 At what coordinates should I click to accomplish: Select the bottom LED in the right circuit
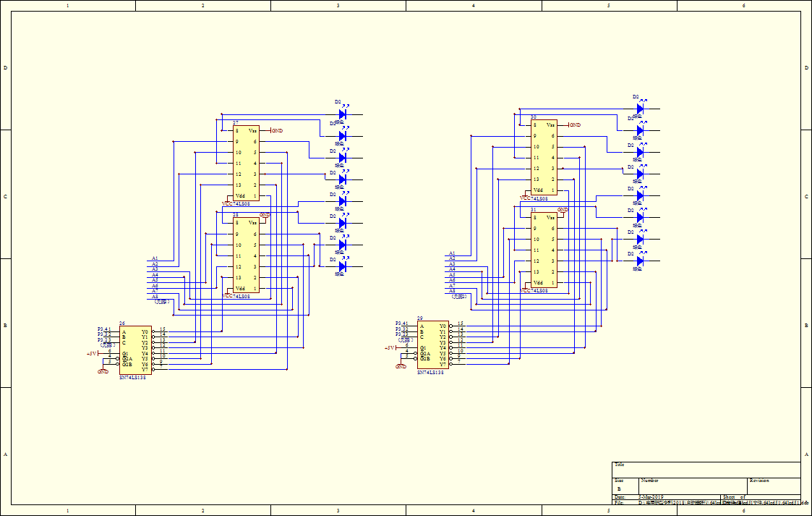point(639,261)
